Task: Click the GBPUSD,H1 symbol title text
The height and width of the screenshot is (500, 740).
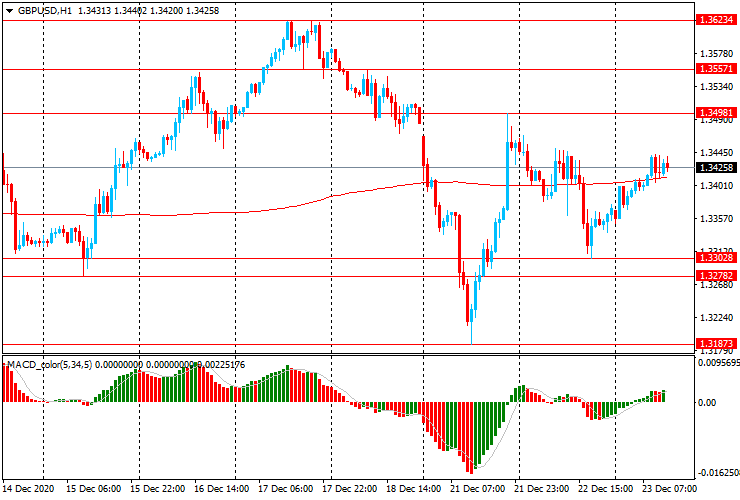Action: (45, 10)
